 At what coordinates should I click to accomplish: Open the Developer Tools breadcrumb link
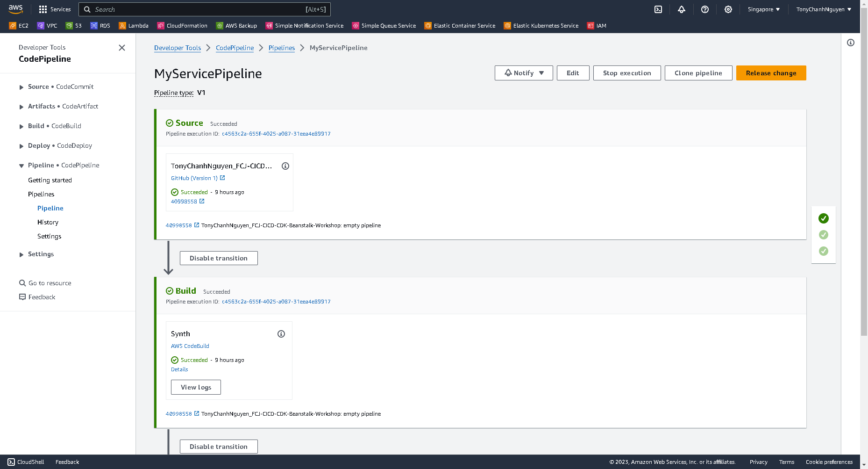[x=178, y=48]
